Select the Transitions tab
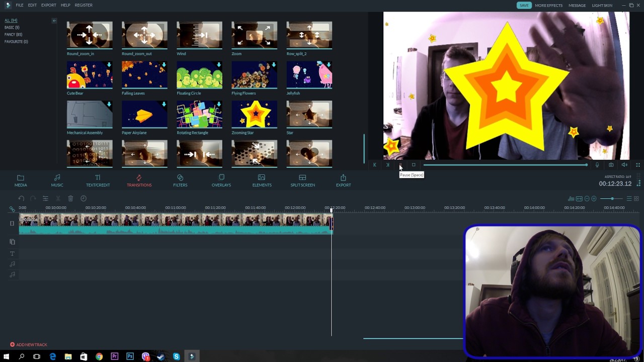 coord(139,181)
